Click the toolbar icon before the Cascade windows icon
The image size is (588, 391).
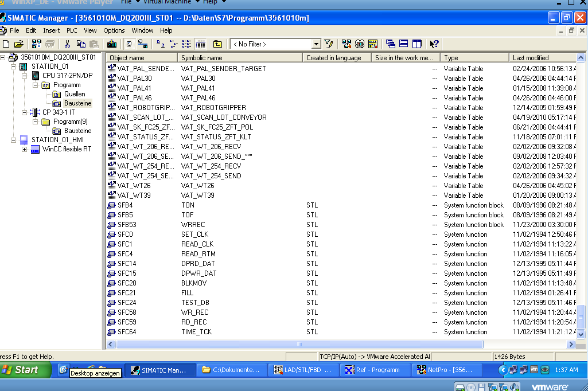point(373,44)
